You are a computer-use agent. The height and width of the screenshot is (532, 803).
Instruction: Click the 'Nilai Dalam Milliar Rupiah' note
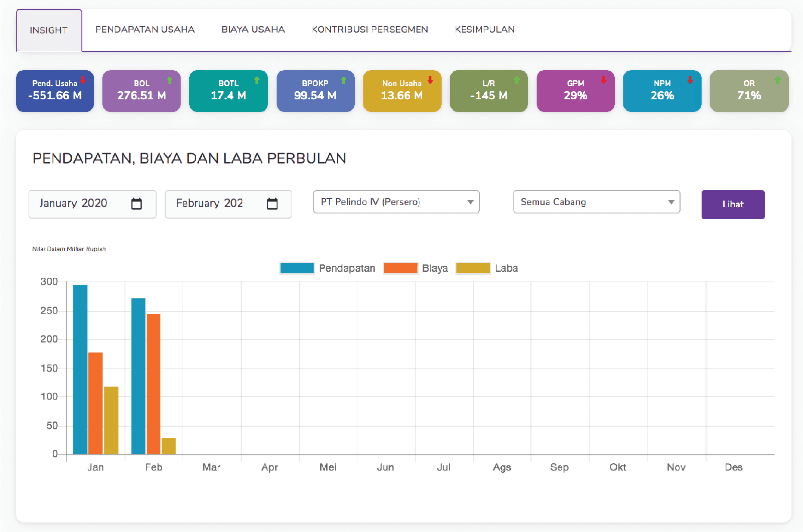[x=69, y=249]
